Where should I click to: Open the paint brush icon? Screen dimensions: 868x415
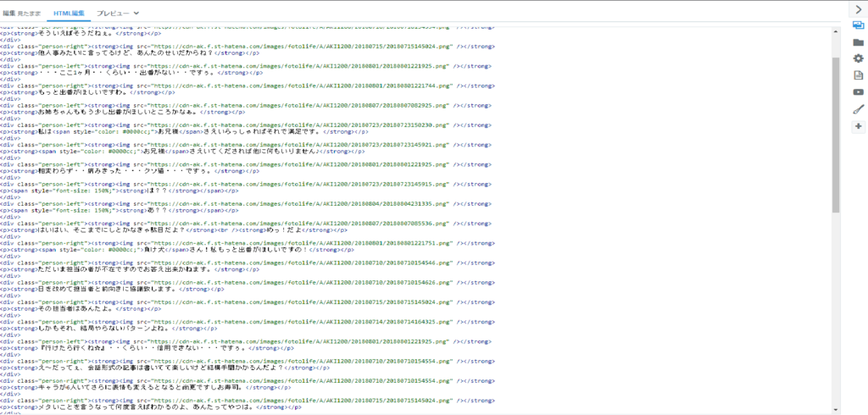coord(858,109)
